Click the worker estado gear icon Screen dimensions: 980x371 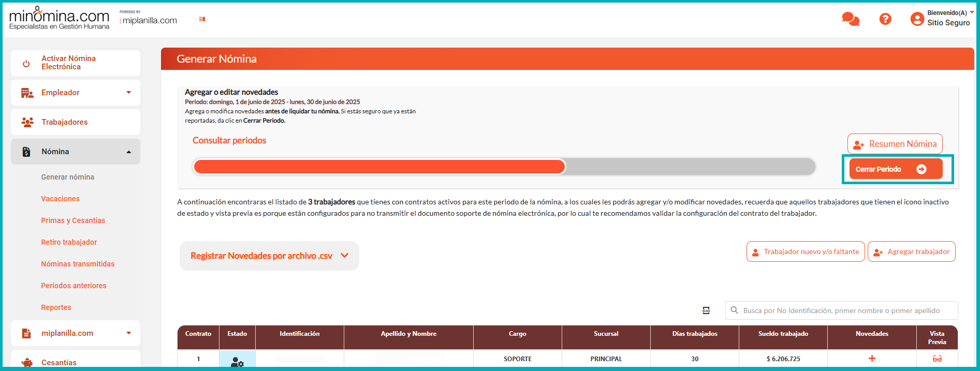click(237, 362)
